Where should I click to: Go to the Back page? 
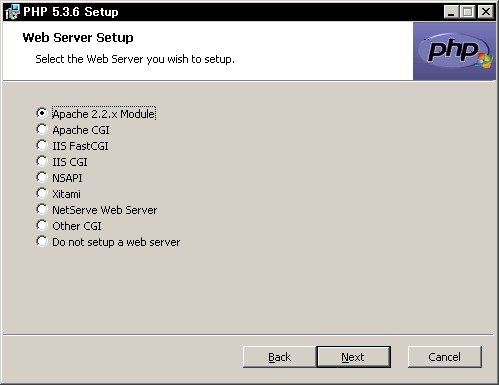pyautogui.click(x=279, y=357)
